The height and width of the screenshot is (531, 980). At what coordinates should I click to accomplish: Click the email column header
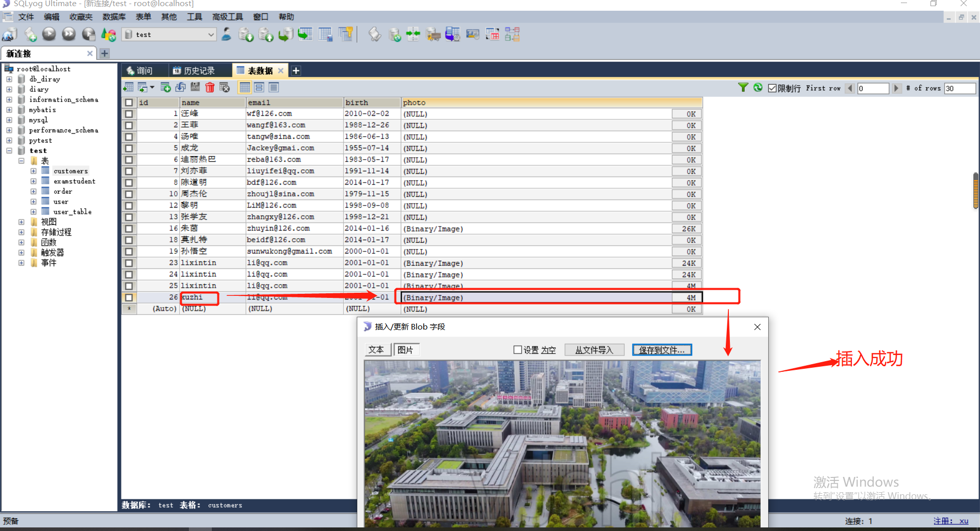pos(295,103)
